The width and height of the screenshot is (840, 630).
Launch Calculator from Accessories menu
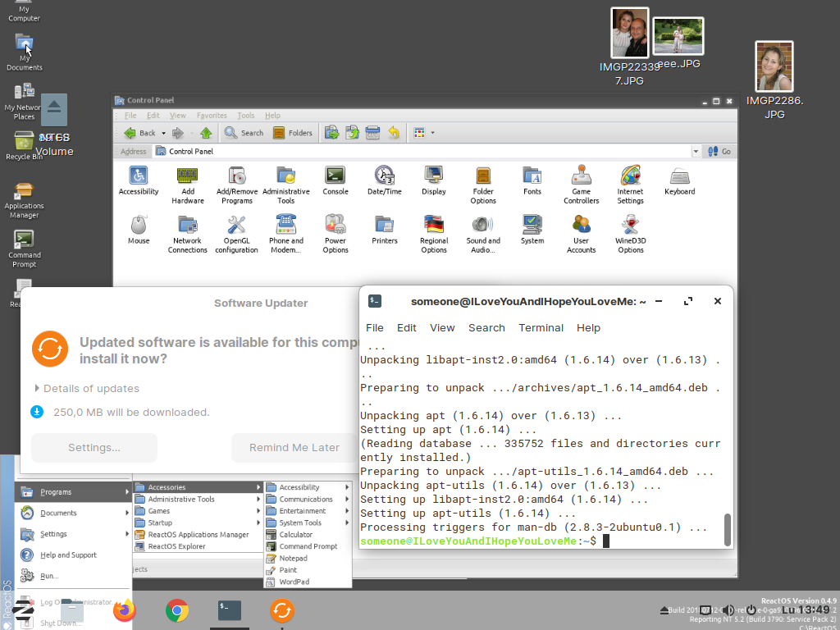[308, 534]
